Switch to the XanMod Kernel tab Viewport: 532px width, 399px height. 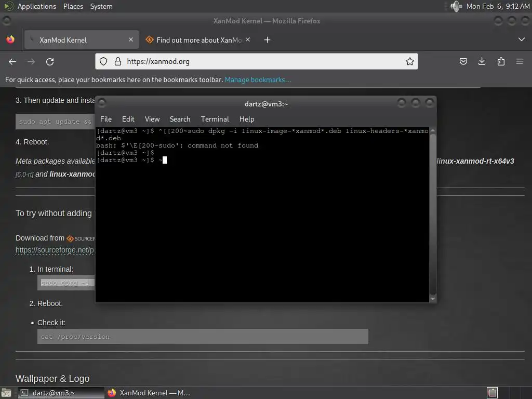coord(82,39)
